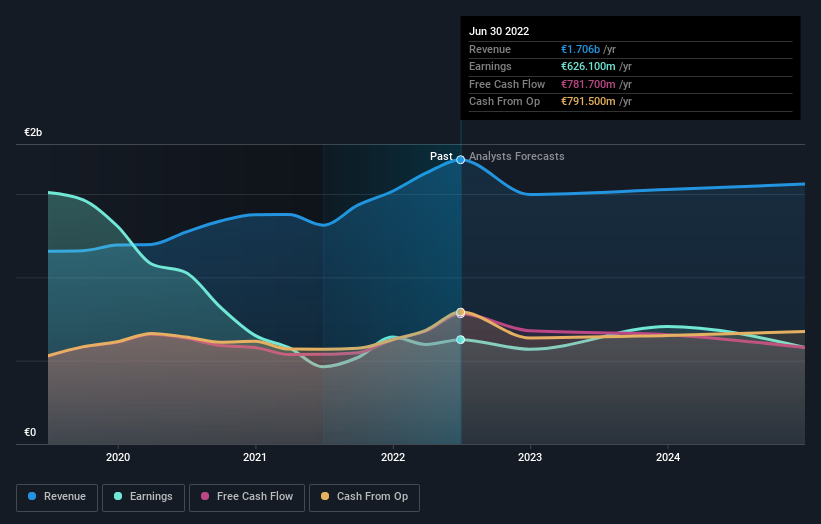821x524 pixels.
Task: Click the Earnings data point marker on Jun 30 2022
Action: point(460,340)
